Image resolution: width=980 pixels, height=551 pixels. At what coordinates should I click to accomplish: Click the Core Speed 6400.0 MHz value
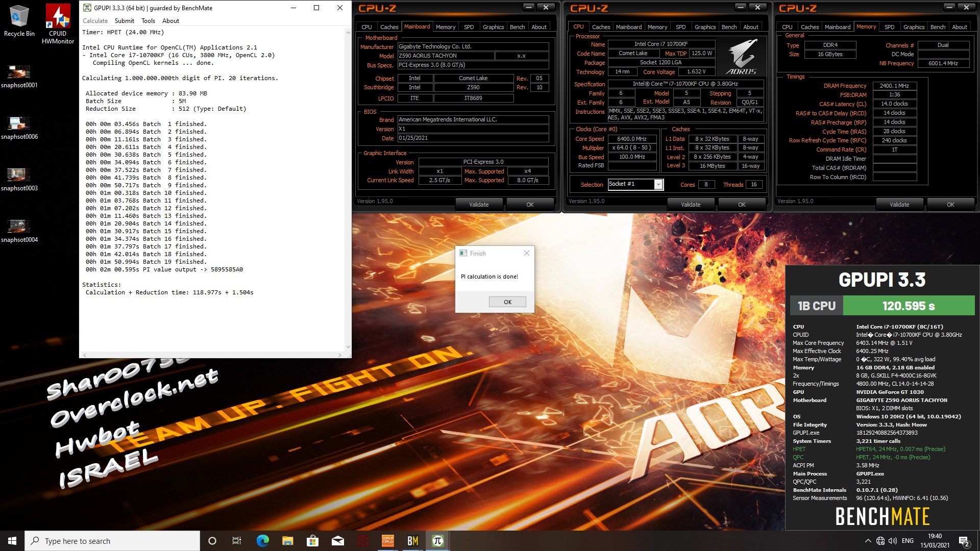tap(631, 139)
